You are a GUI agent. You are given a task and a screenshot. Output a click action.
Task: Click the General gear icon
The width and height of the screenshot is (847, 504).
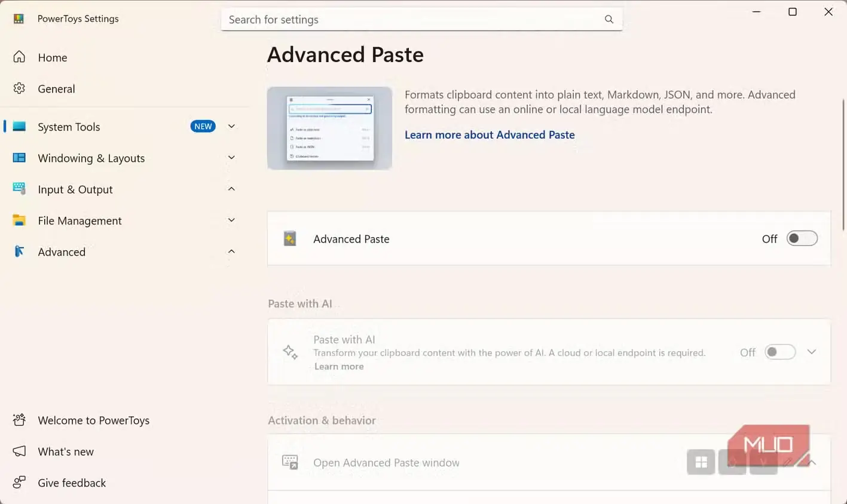click(x=19, y=88)
